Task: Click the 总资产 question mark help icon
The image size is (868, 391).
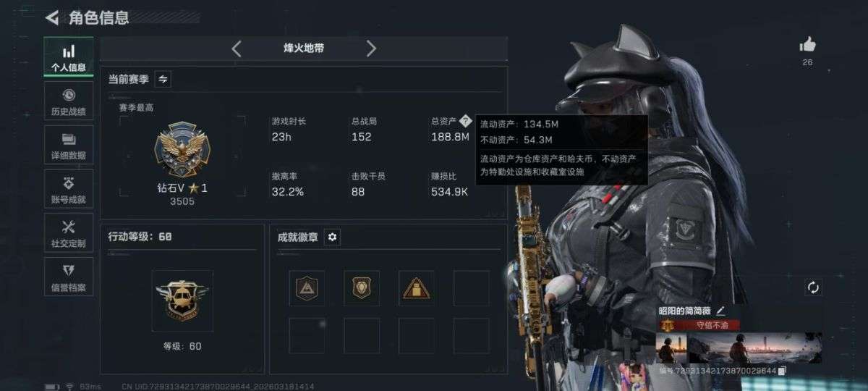Action: pyautogui.click(x=466, y=121)
